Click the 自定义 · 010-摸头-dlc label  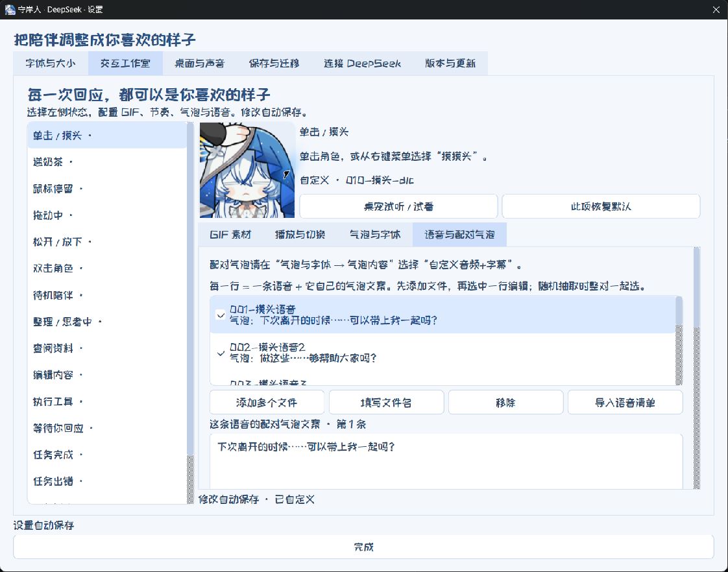tap(357, 180)
